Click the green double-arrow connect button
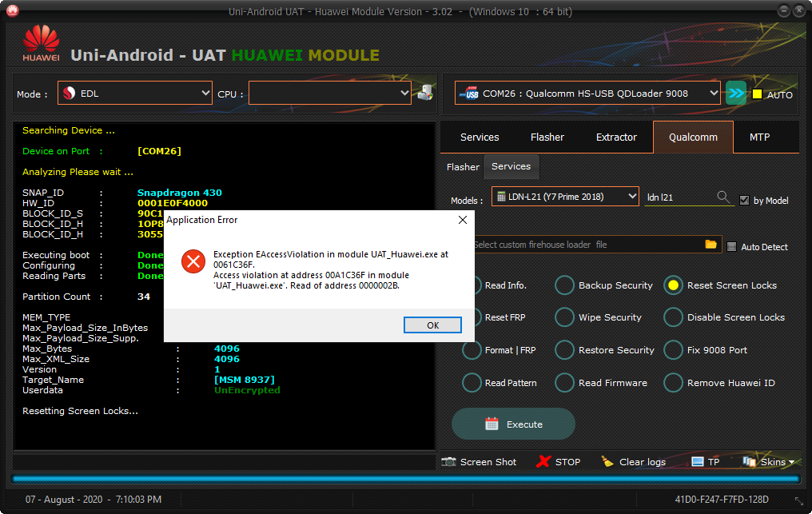 pos(736,94)
